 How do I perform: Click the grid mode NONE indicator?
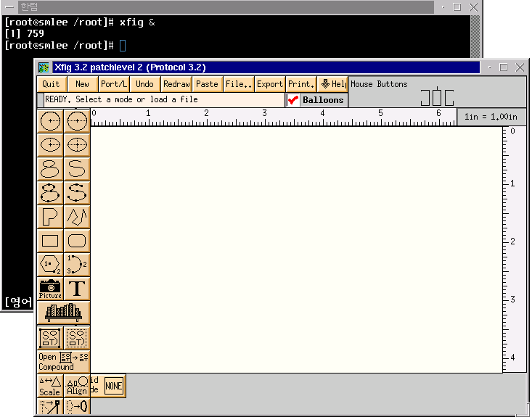pos(114,386)
